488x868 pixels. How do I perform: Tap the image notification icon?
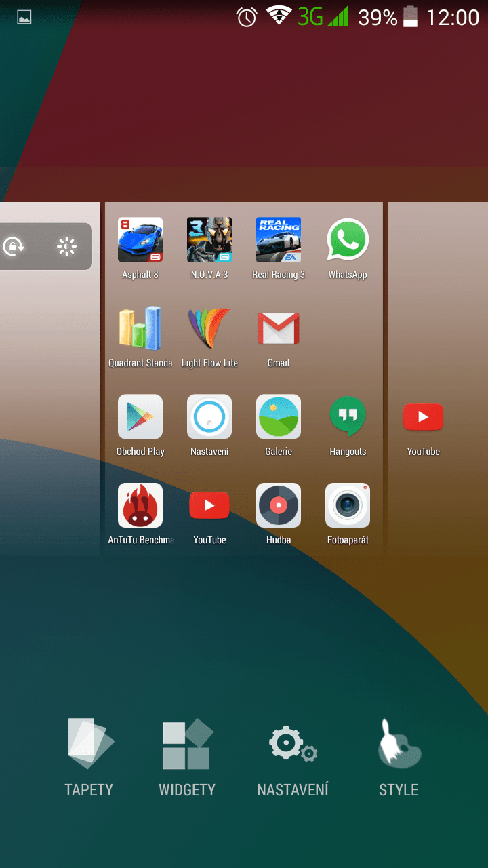click(x=24, y=17)
